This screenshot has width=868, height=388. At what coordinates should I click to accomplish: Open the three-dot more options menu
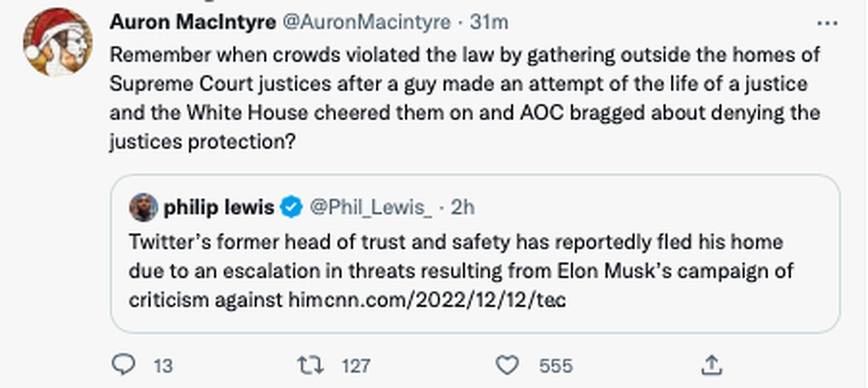(827, 23)
